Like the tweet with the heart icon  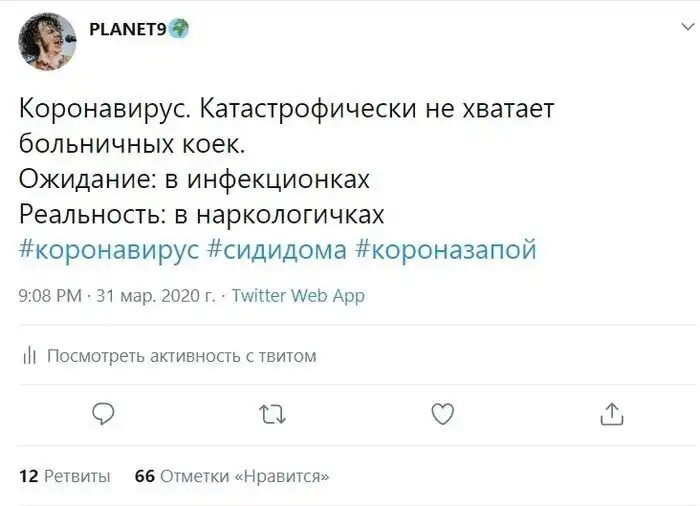point(442,413)
